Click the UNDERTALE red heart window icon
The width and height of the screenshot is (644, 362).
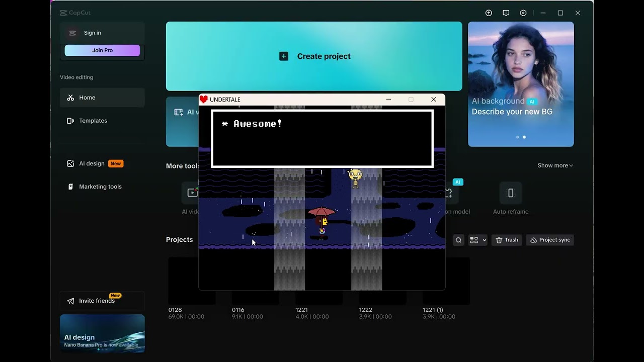204,100
